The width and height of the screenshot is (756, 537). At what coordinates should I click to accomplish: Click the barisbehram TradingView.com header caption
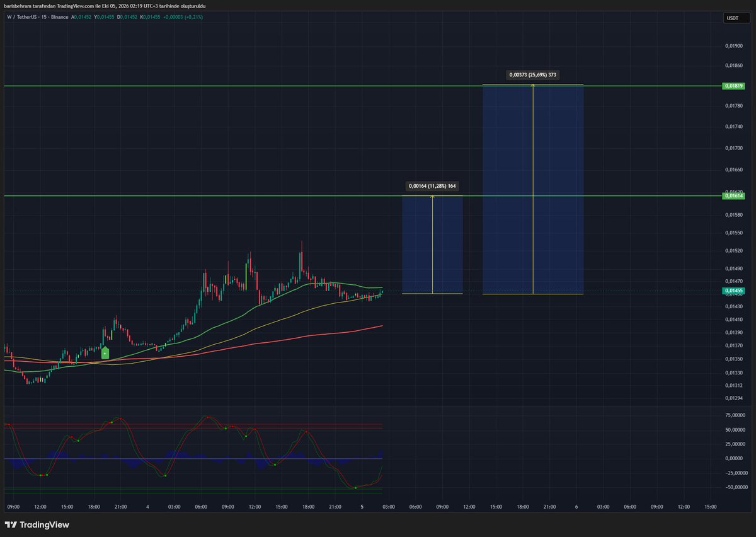[106, 6]
